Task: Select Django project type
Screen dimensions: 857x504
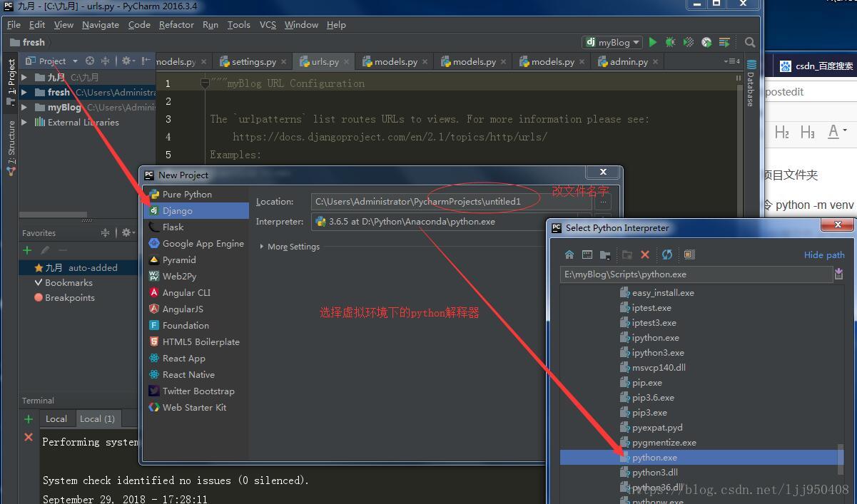Action: tap(196, 210)
